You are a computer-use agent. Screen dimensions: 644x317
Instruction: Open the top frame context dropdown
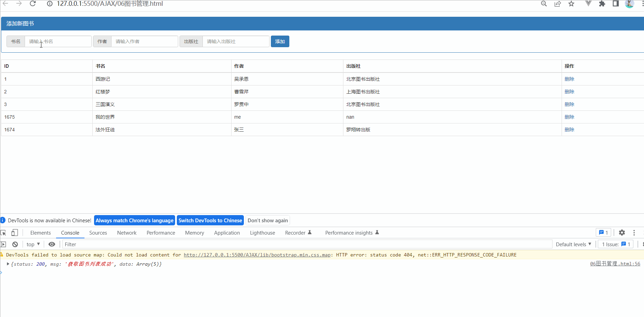pos(32,244)
